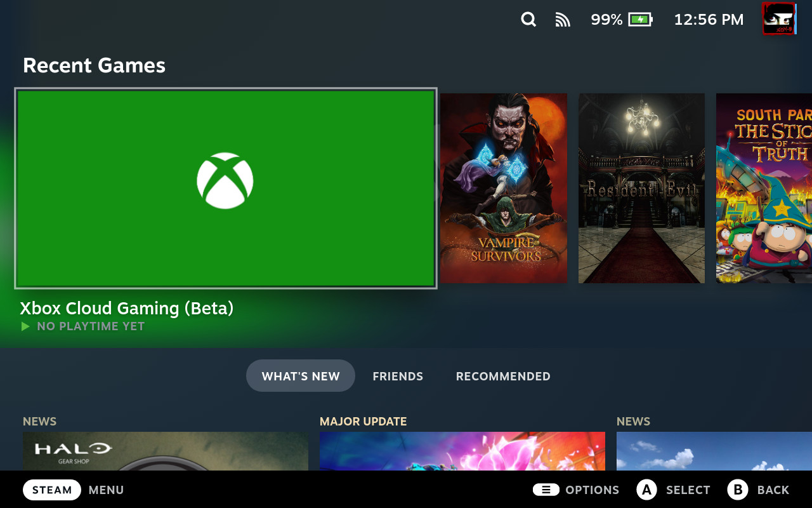This screenshot has height=508, width=812.
Task: Open Vampire Survivors game cover
Action: [x=504, y=188]
